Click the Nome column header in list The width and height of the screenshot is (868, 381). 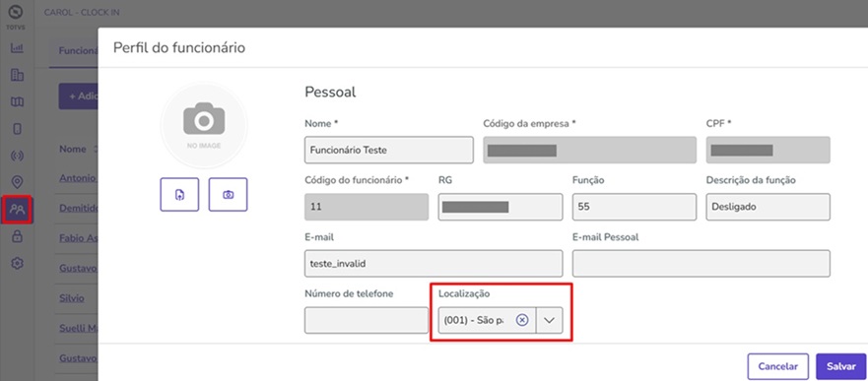[73, 149]
